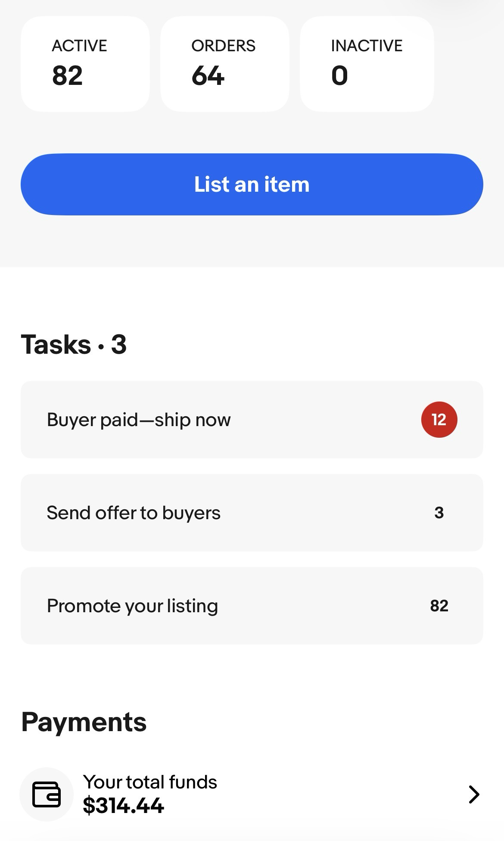504x841 pixels.
Task: Open the ACTIVE listings card label
Action: (79, 46)
